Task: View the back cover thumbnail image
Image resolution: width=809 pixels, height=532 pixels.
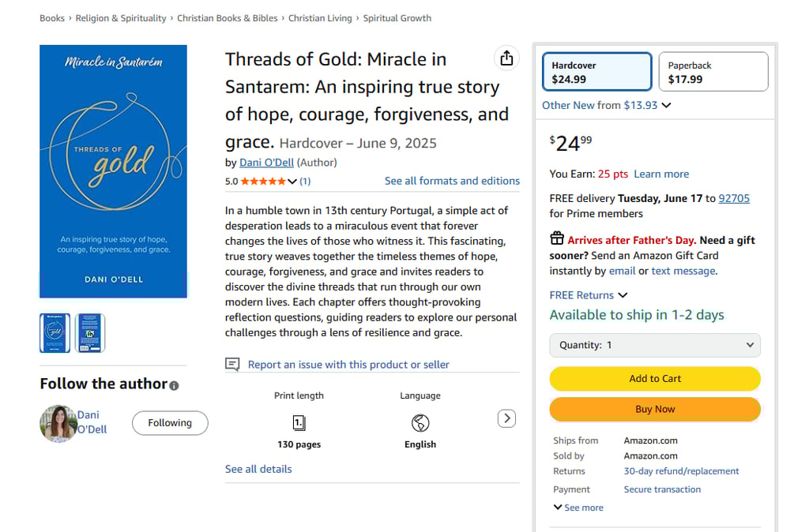Action: click(x=90, y=333)
